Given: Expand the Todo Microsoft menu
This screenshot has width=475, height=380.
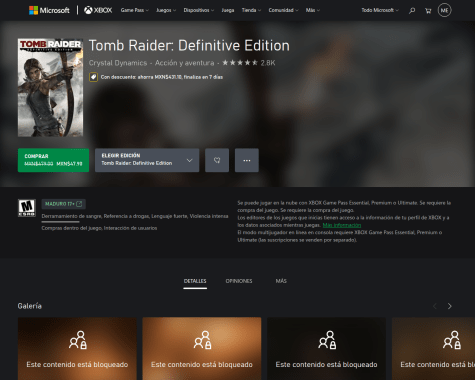Looking at the screenshot, I should pos(380,10).
